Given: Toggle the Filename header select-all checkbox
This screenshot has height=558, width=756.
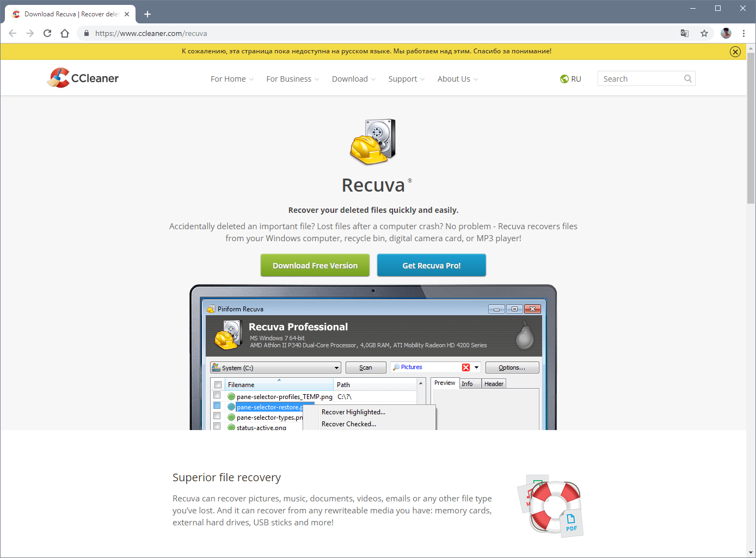Looking at the screenshot, I should tap(218, 384).
